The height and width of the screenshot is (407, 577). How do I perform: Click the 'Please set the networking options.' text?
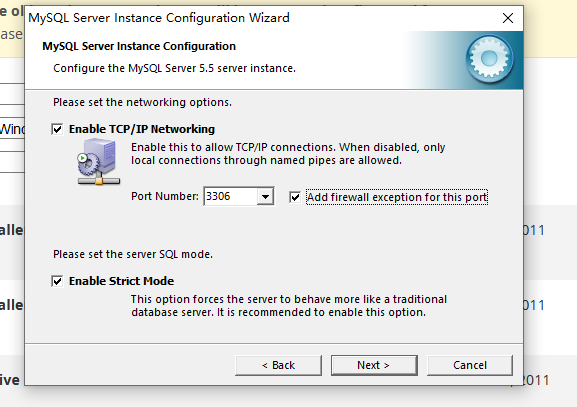[x=142, y=102]
